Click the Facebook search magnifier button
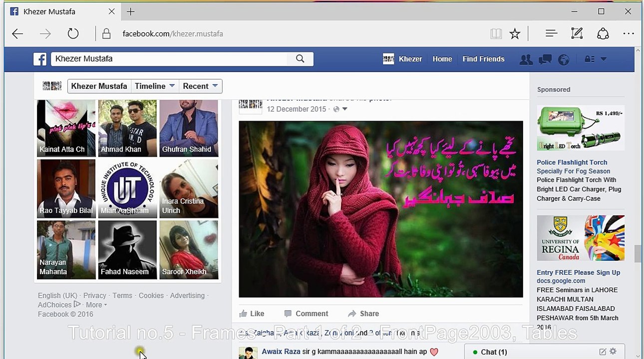Image resolution: width=644 pixels, height=359 pixels. point(300,59)
